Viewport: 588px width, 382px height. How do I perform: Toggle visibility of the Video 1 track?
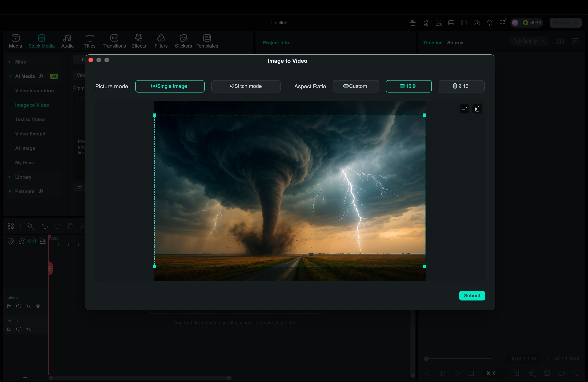pos(38,306)
